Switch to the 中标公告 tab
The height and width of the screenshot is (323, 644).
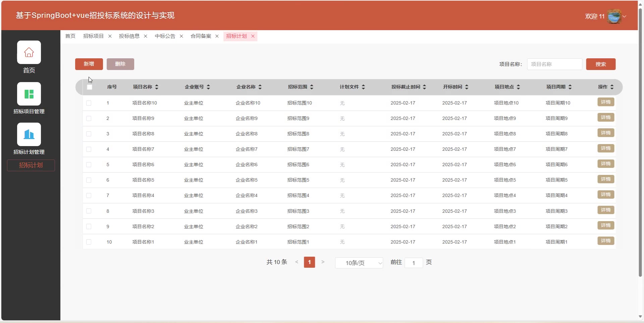tap(165, 36)
